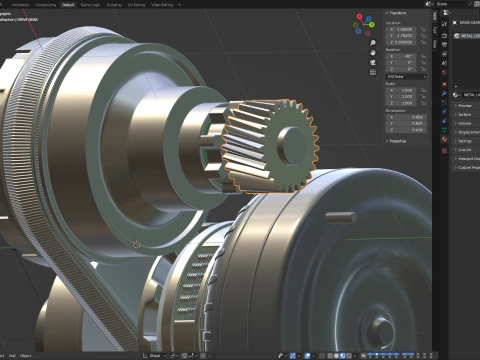
Task: Select wireframe viewport shading icon
Action: 330,356
